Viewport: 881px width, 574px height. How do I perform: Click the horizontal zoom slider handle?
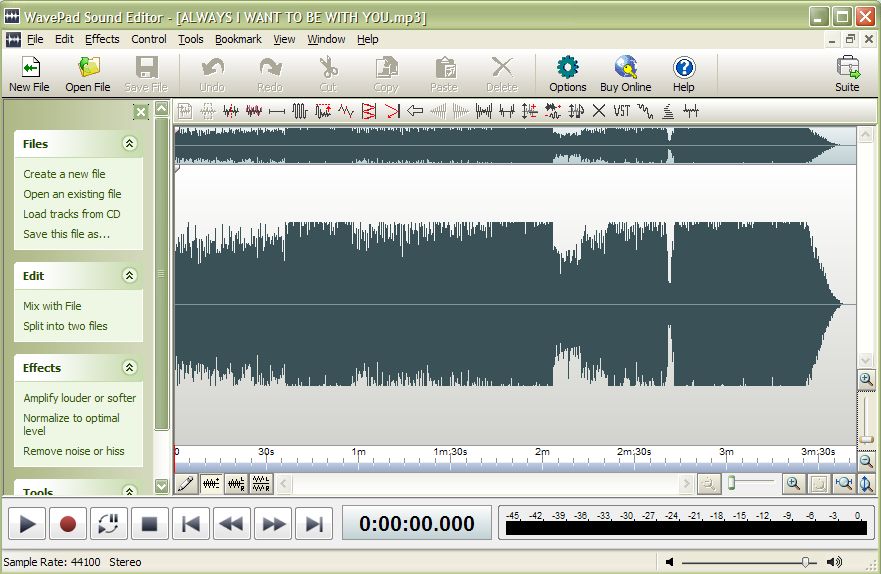(731, 483)
